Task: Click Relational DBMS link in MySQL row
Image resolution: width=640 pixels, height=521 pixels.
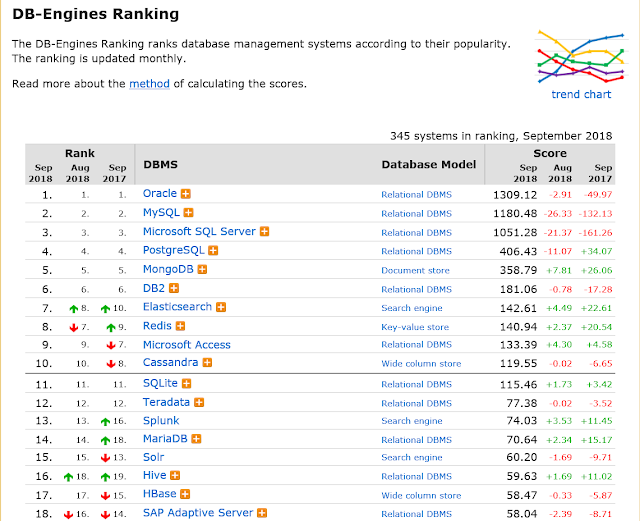Action: (416, 214)
